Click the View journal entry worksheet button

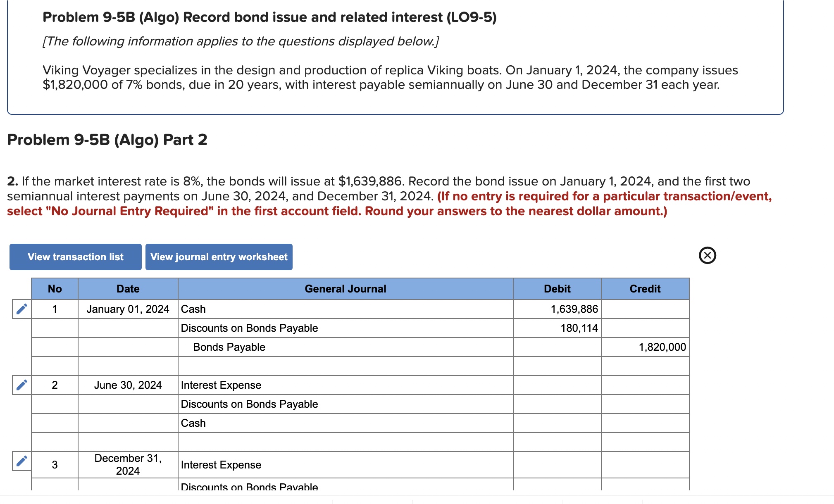[x=219, y=257]
